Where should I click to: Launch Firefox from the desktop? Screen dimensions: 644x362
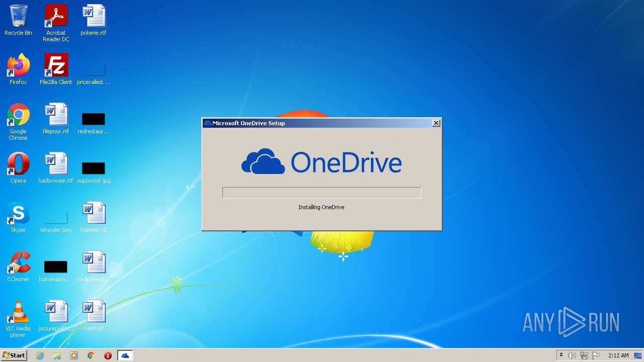pyautogui.click(x=18, y=69)
